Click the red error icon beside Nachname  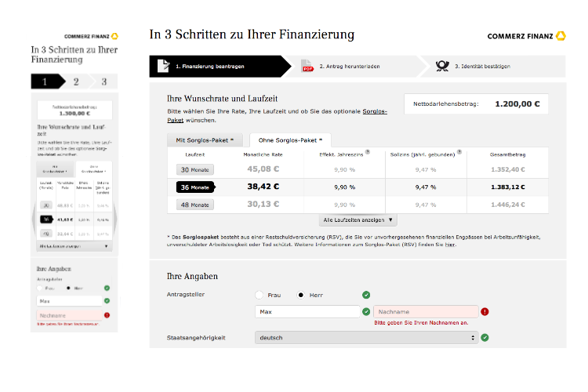(x=485, y=312)
